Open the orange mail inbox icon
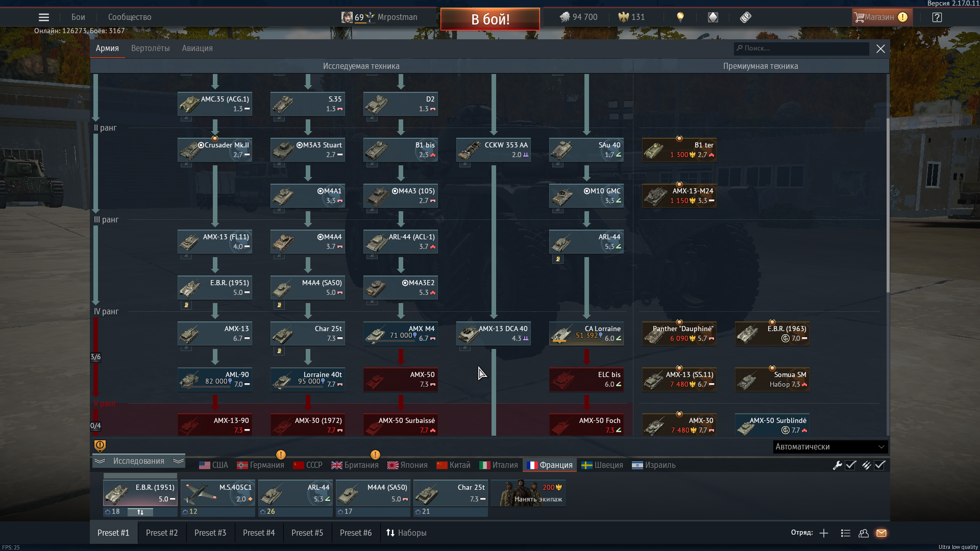The width and height of the screenshot is (980, 551). [x=881, y=533]
